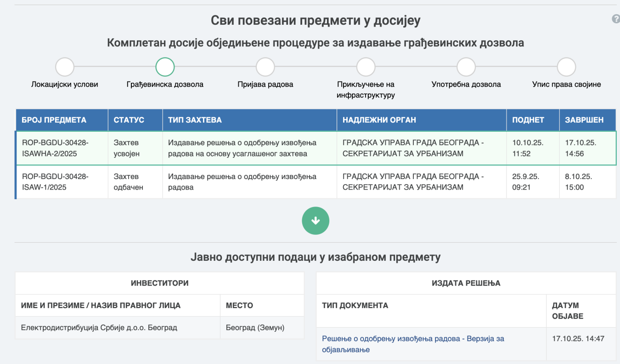Select the Грађевинска дозвола step circle
Viewport: 620px width, 364px height.
pos(165,67)
